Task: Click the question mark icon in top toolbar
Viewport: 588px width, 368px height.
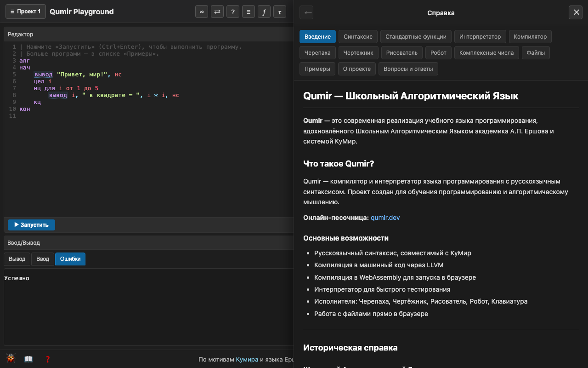Action: 233,11
